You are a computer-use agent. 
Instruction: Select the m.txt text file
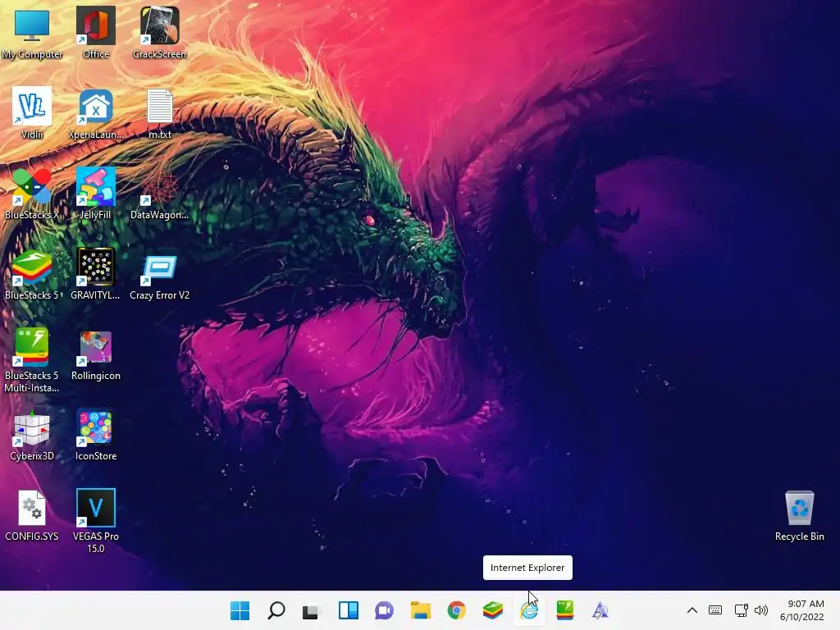point(160,113)
